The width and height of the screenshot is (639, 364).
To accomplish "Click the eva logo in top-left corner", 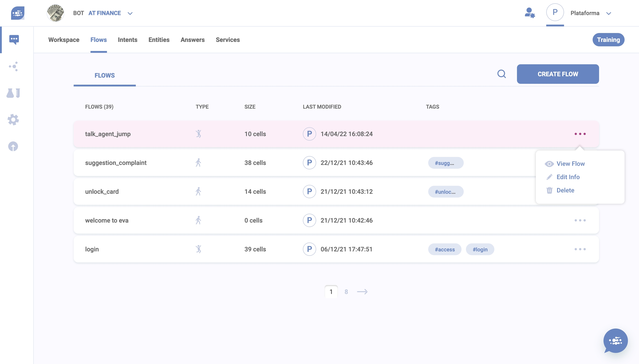I will point(18,13).
